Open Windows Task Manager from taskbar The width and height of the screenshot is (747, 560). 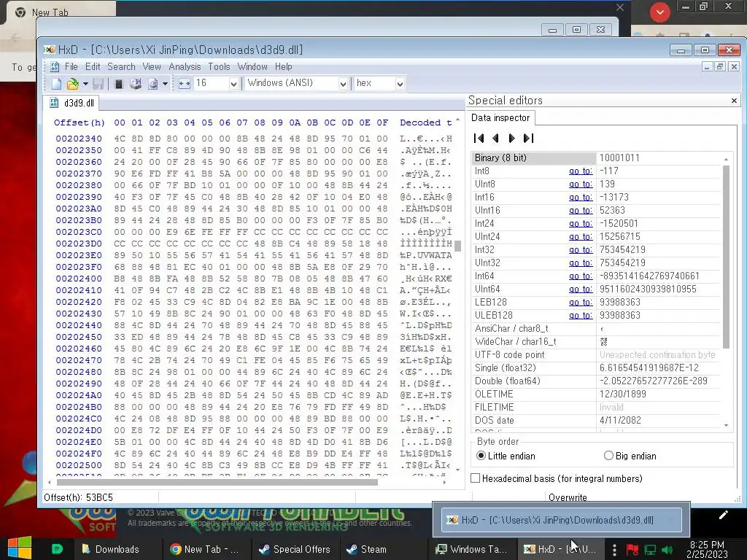(x=472, y=549)
